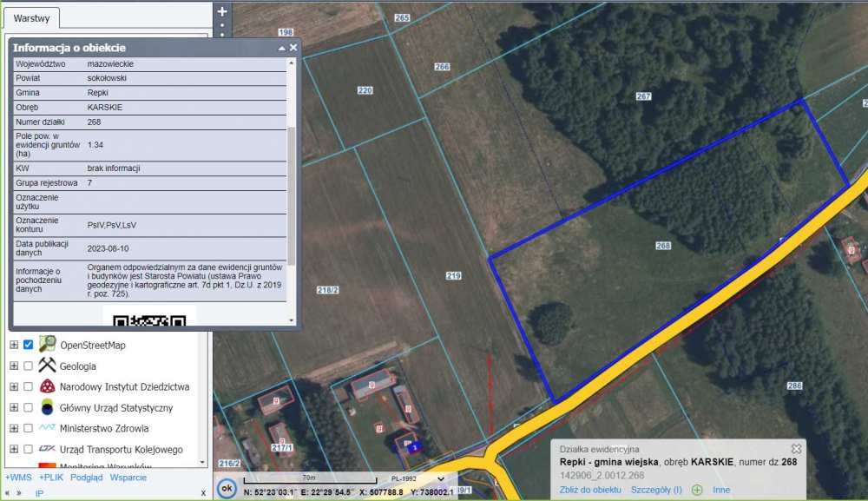Screen dimensions: 868x501
Task: Expand the OpenStreetMap layer group
Action: pos(14,345)
